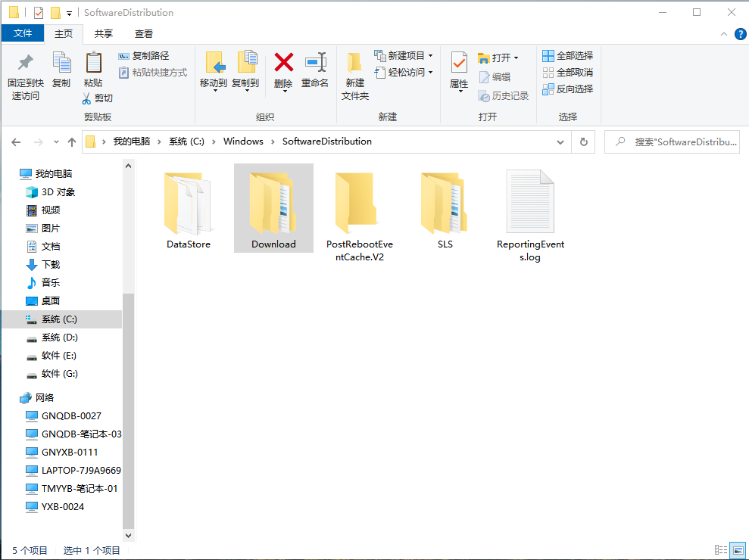The width and height of the screenshot is (749, 560).
Task: Open address bar history dropdown arrow
Action: pyautogui.click(x=560, y=142)
